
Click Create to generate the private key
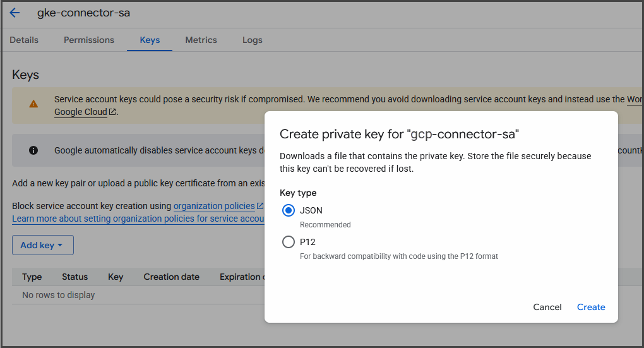(591, 307)
